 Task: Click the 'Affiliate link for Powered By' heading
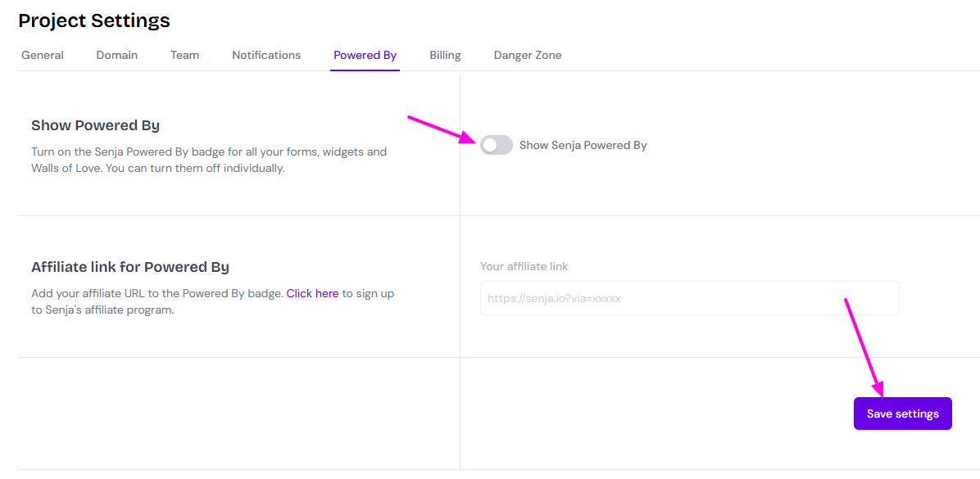pyautogui.click(x=130, y=267)
